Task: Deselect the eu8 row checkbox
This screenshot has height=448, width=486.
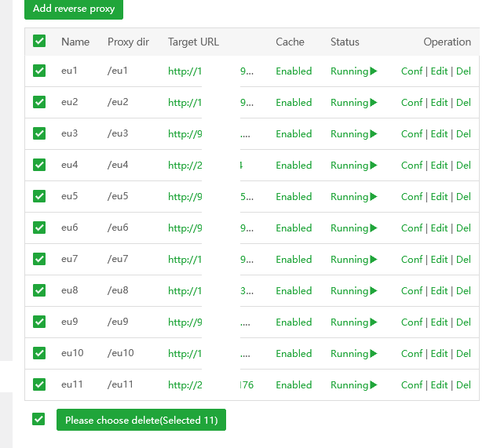Action: point(39,290)
